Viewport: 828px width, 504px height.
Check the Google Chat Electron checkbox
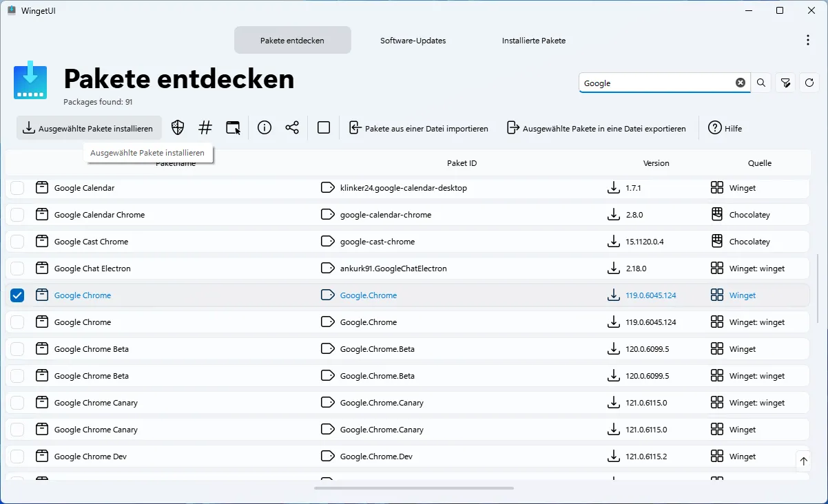(x=17, y=268)
